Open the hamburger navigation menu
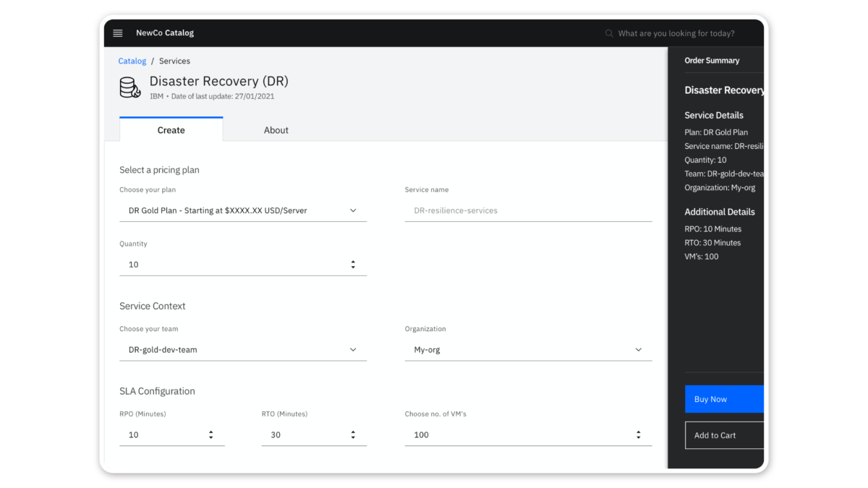The width and height of the screenshot is (868, 488). coord(118,33)
